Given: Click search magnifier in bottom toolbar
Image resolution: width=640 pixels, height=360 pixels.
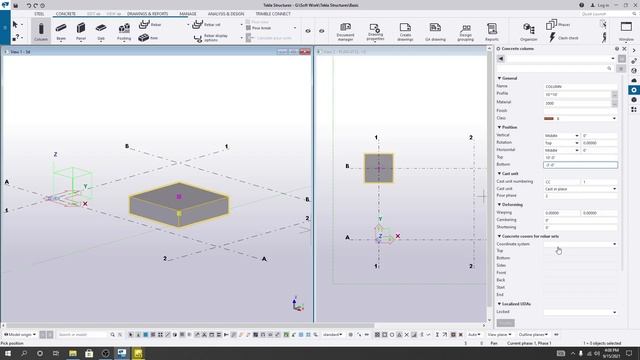Looking at the screenshot, I should coord(112,335).
